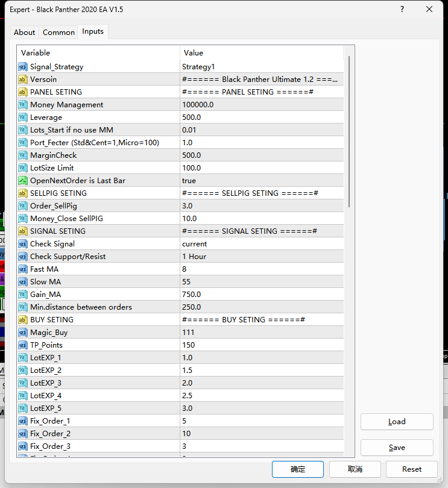This screenshot has width=448, height=488.
Task: Click the Load button
Action: coord(397,422)
